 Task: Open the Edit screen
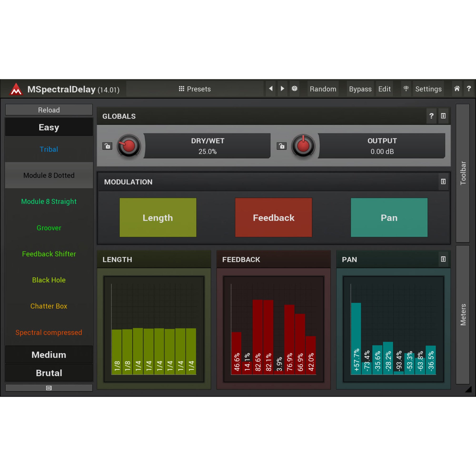tap(384, 89)
